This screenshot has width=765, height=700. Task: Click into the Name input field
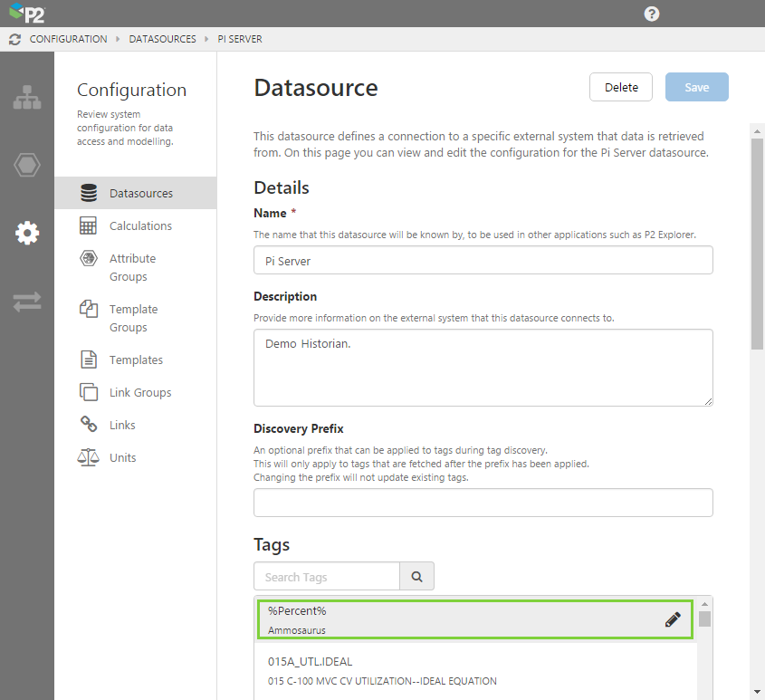483,260
